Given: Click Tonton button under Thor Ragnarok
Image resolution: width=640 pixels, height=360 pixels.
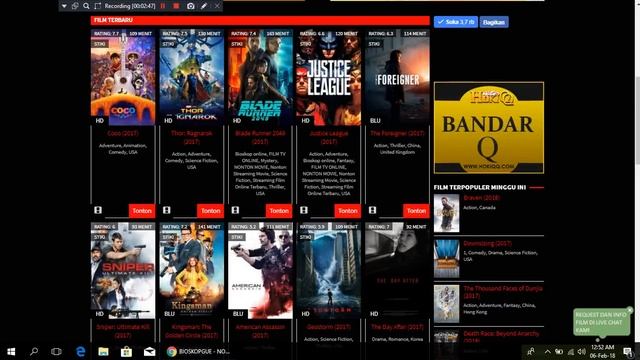Looking at the screenshot, I should (211, 211).
